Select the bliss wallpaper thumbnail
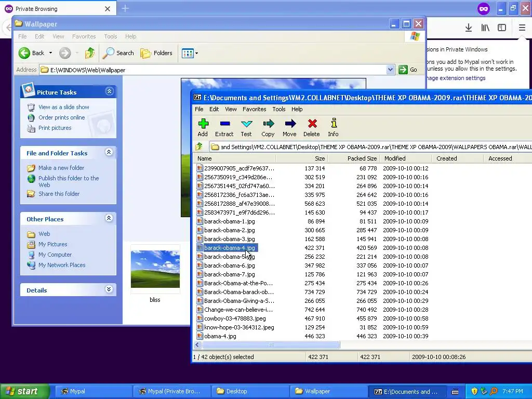 coord(155,269)
